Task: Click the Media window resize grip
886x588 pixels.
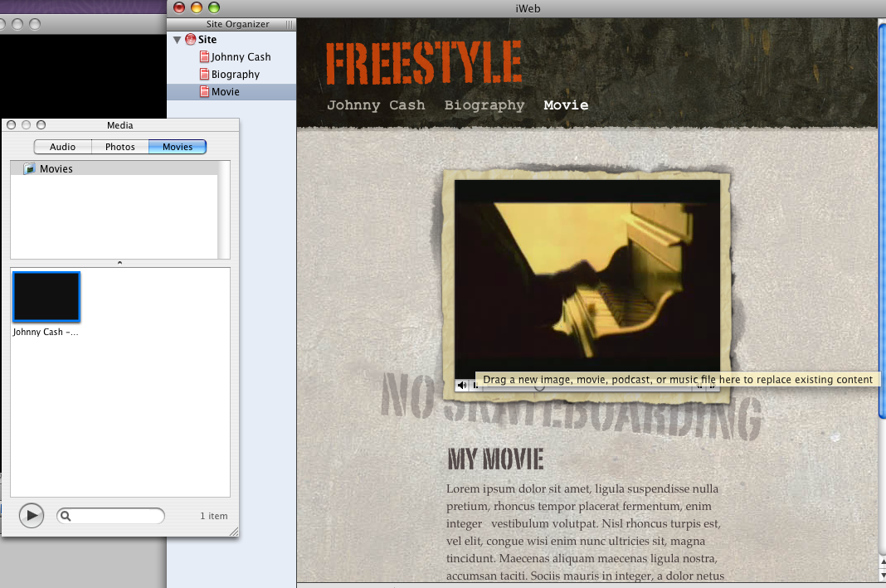Action: 234,532
